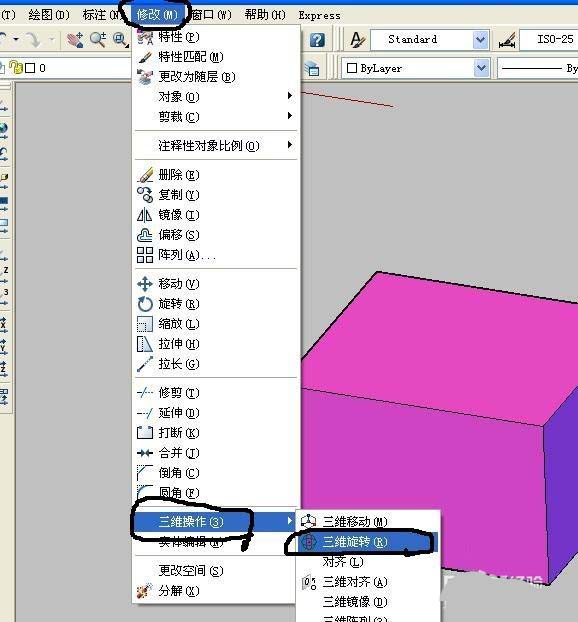Click layer 0 lock icon
Image resolution: width=578 pixels, height=622 pixels.
[x=16, y=68]
